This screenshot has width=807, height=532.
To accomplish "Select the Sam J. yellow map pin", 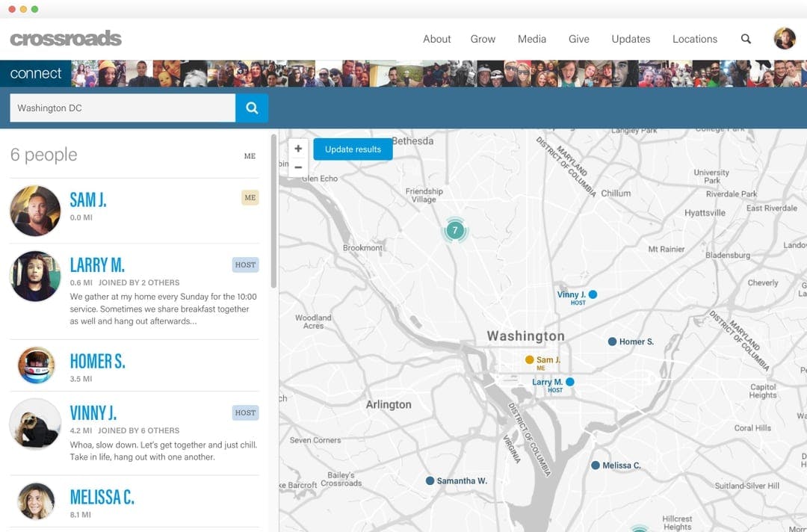I will pyautogui.click(x=529, y=359).
